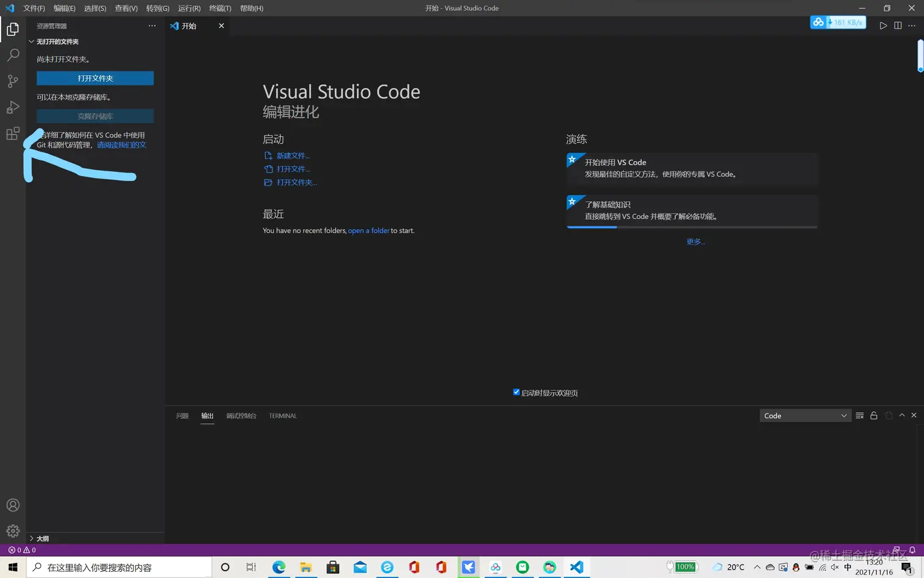Maximize the panel with the up chevron
This screenshot has height=578, width=924.
click(x=901, y=415)
